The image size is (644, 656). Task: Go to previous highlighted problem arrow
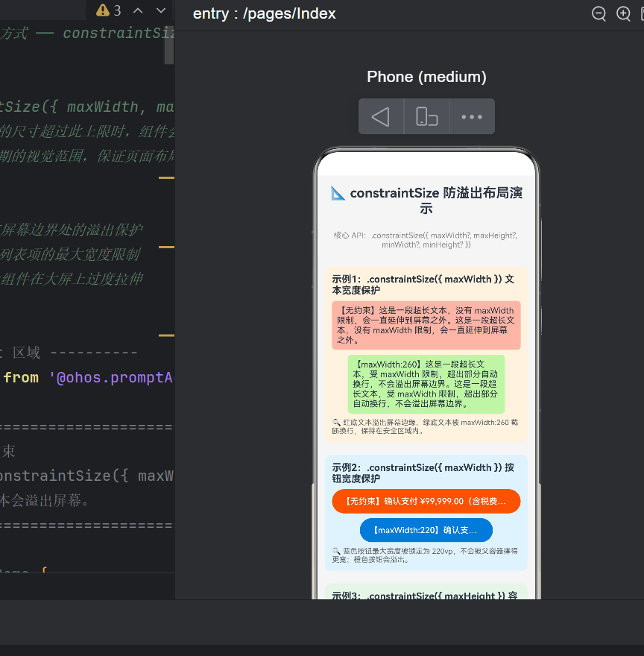[138, 11]
